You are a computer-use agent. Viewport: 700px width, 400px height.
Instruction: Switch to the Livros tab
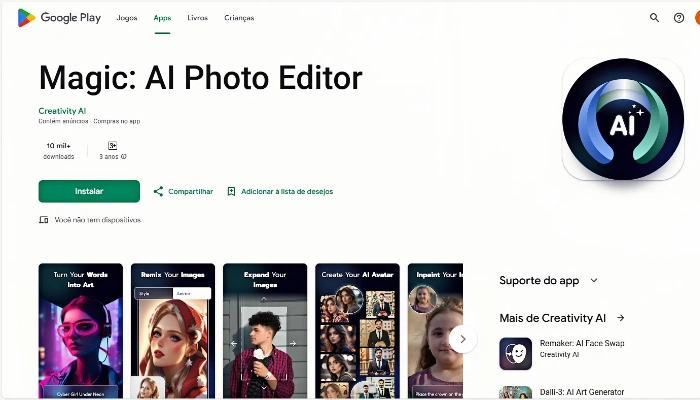coord(198,18)
